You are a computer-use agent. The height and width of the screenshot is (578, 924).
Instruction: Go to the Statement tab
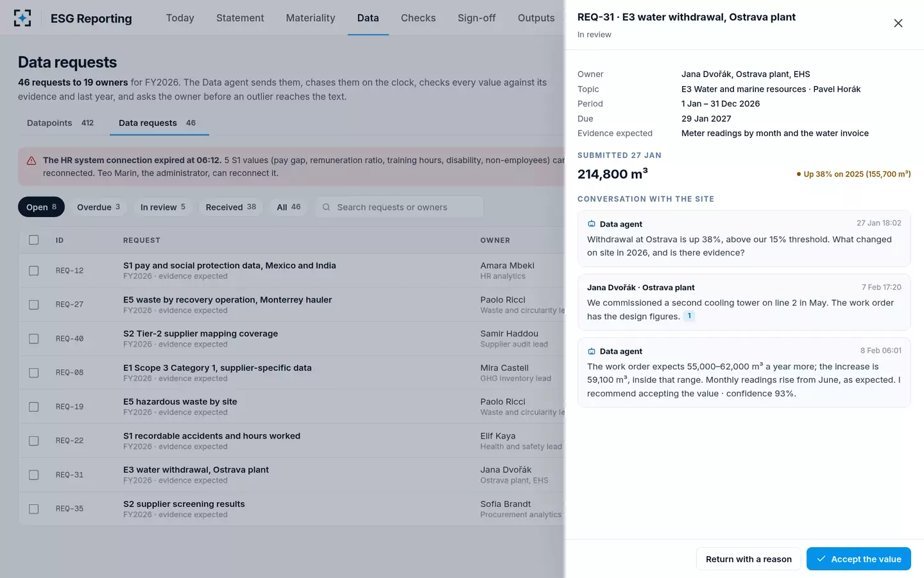point(240,18)
